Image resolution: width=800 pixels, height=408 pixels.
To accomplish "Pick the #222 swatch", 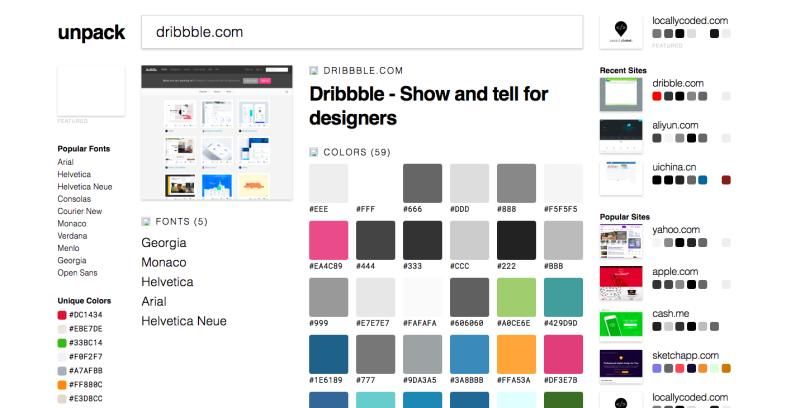I will 516,240.
